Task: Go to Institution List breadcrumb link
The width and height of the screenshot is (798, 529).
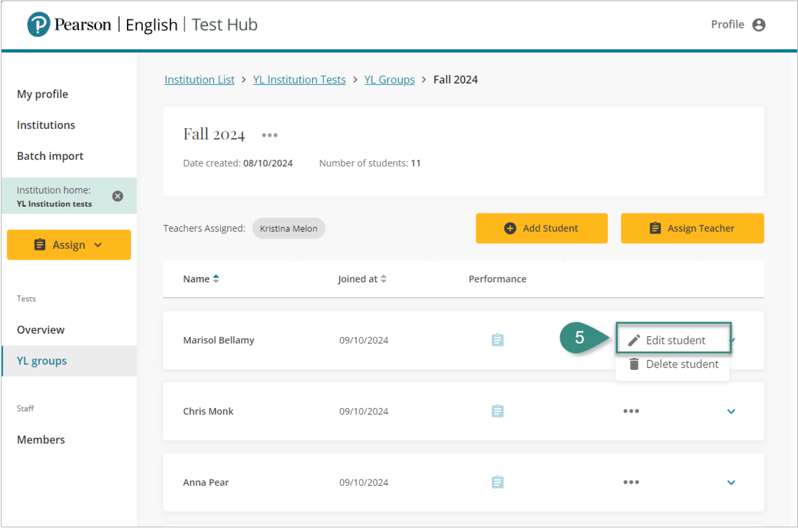Action: click(199, 80)
